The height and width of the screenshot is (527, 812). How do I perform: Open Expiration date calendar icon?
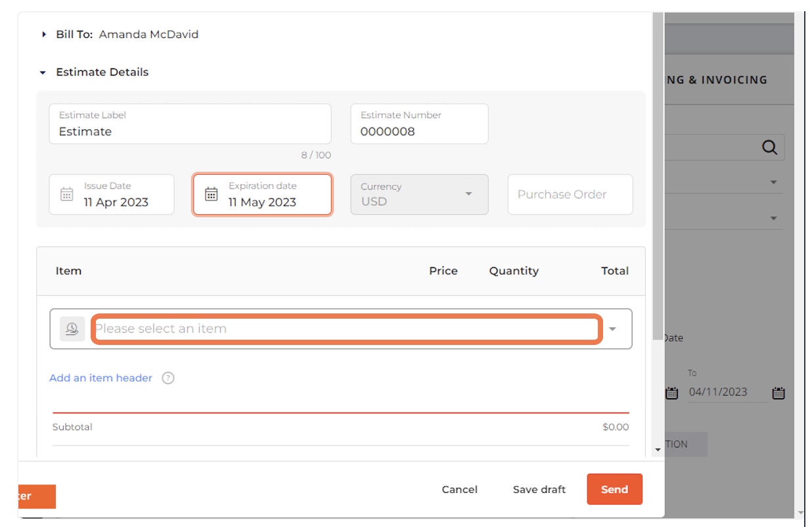pos(211,195)
